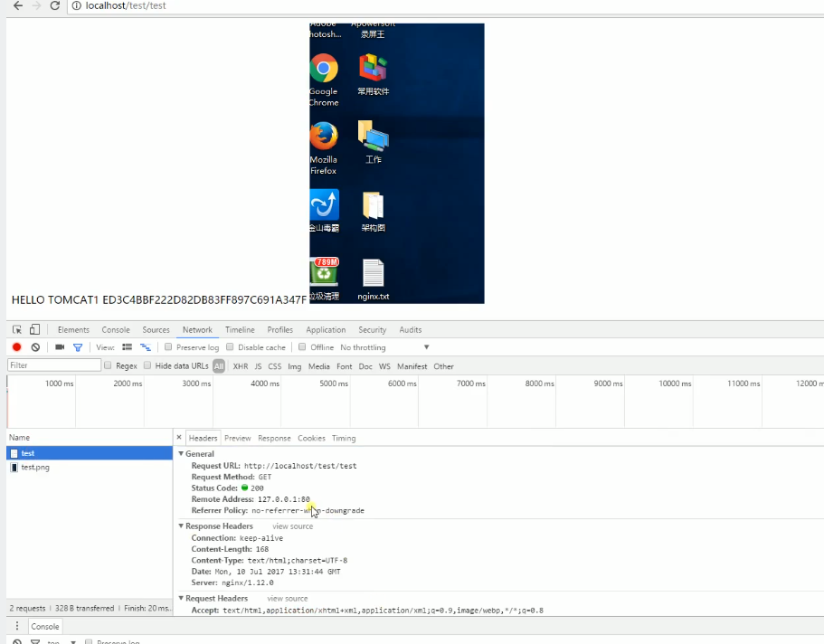Click the test.png image file icon
Image resolution: width=824 pixels, height=644 pixels.
coord(14,468)
